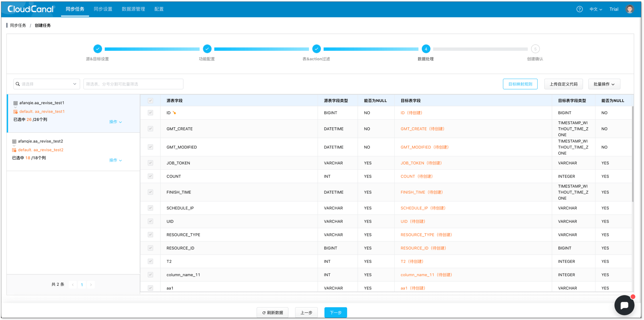Open the chat support bubble

[x=624, y=305]
